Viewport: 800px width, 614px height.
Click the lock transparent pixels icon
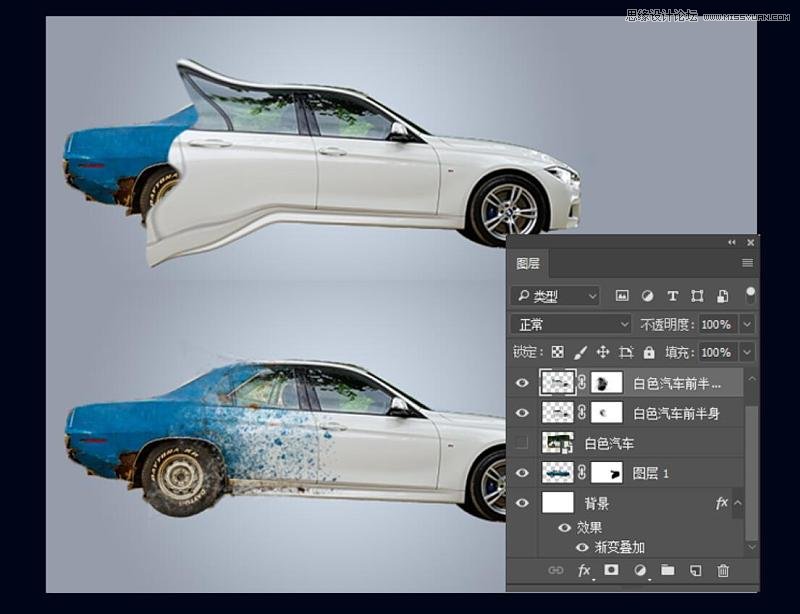coord(558,353)
